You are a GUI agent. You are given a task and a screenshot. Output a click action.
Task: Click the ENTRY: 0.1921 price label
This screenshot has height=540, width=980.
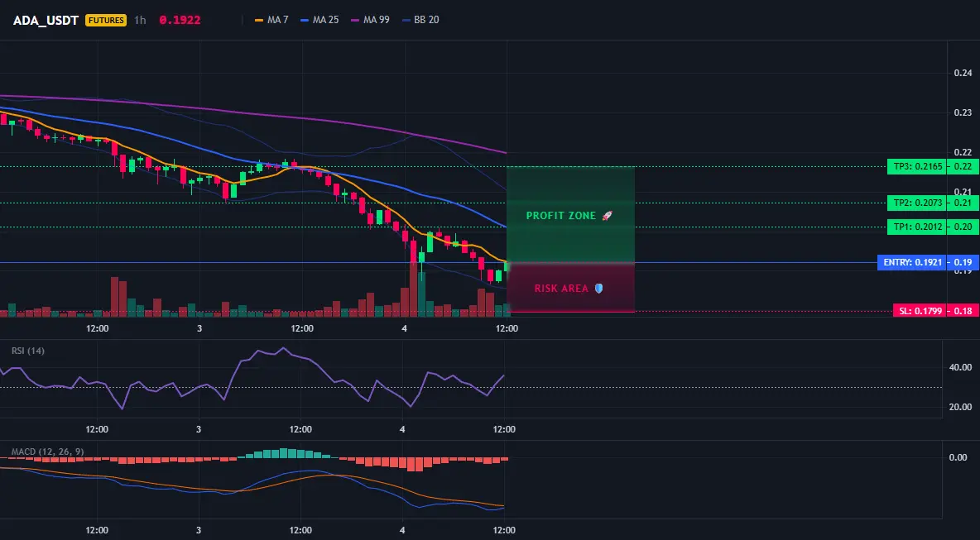[912, 263]
